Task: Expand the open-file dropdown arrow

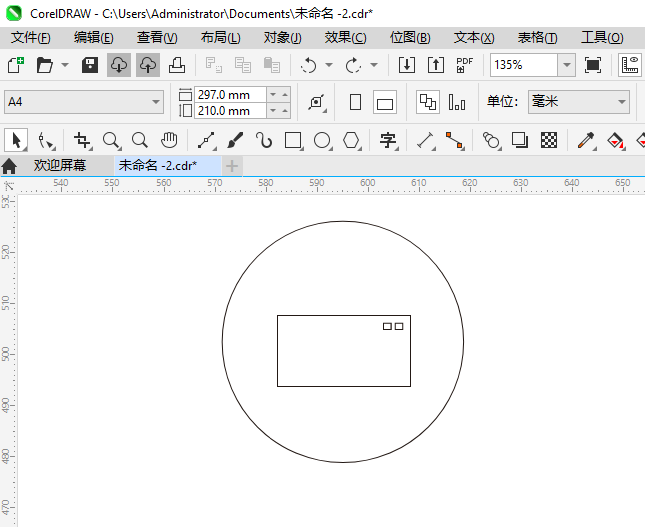Action: pos(65,65)
